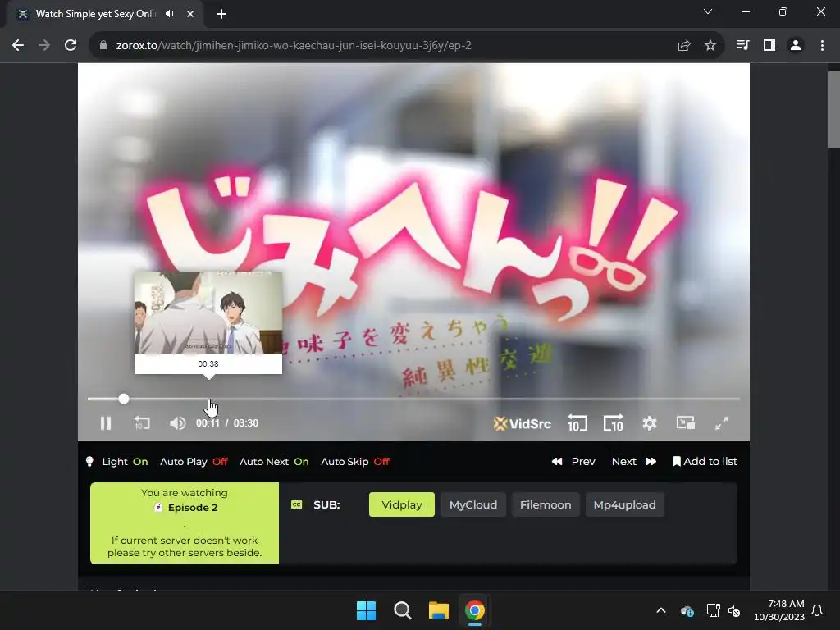Open the player settings gear
Image resolution: width=840 pixels, height=630 pixels.
click(x=650, y=423)
